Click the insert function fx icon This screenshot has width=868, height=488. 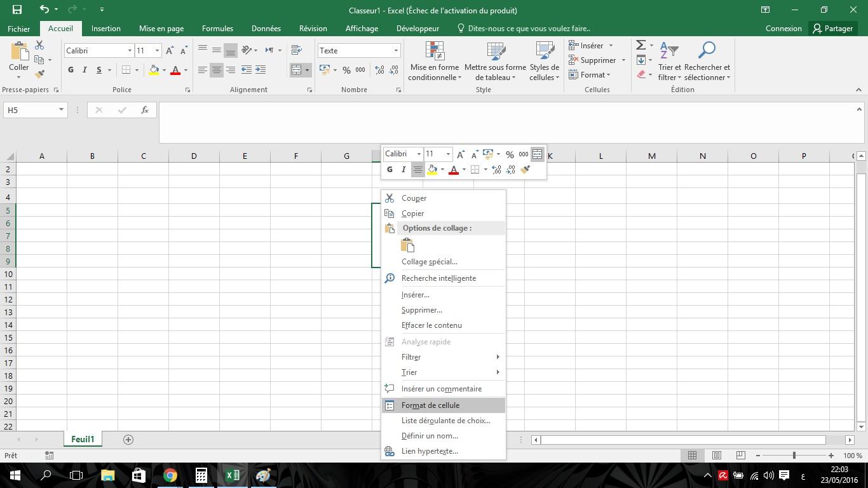(145, 110)
